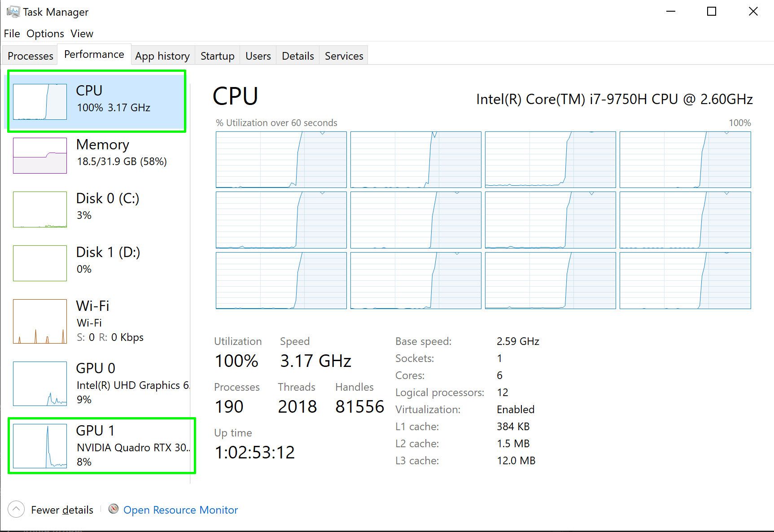Image resolution: width=774 pixels, height=532 pixels.
Task: Open the Options menu
Action: click(x=45, y=34)
